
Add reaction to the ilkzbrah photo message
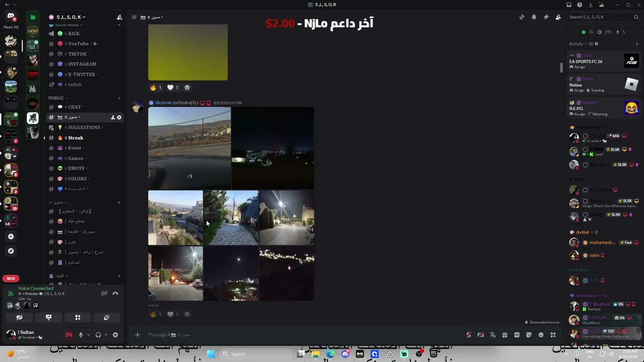coord(187,314)
